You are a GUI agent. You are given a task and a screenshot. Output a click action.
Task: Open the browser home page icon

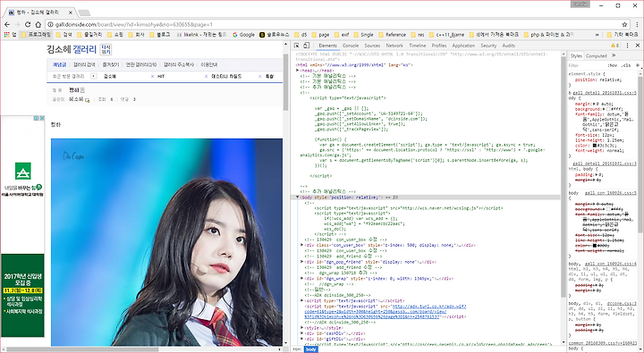(38, 24)
